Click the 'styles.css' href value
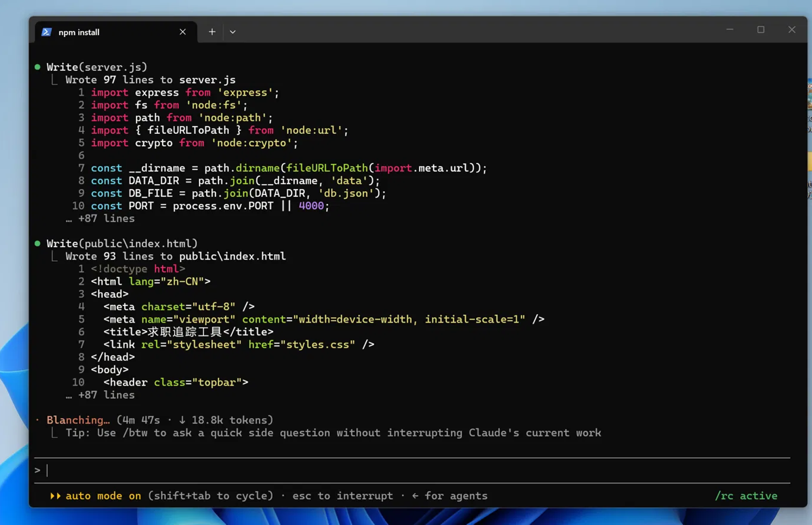 [317, 345]
